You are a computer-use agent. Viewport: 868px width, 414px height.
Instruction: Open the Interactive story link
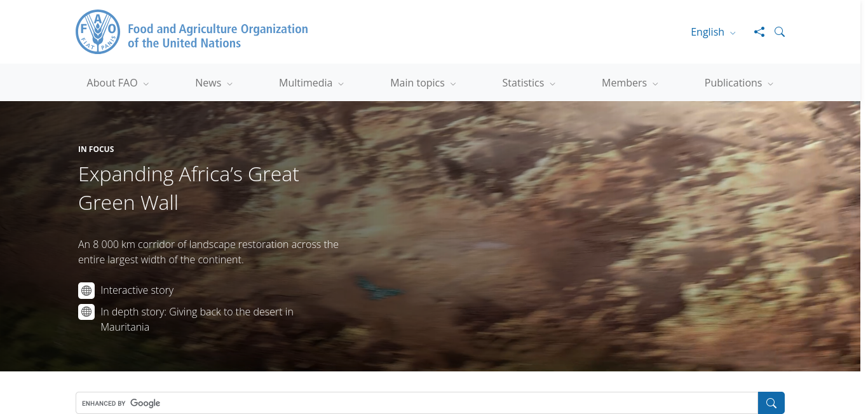click(x=137, y=291)
